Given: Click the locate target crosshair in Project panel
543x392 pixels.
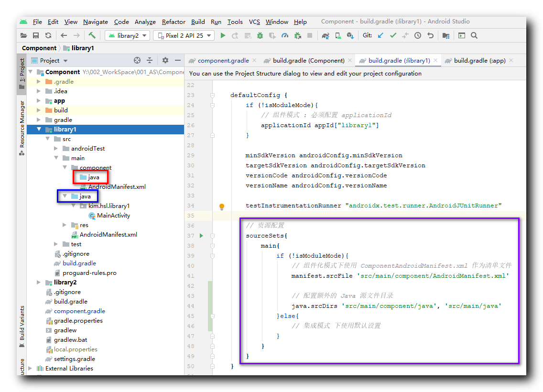Looking at the screenshot, I should 137,60.
